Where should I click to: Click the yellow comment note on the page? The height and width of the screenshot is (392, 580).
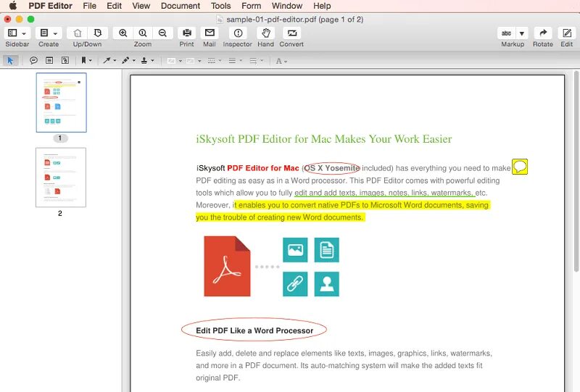pos(520,167)
